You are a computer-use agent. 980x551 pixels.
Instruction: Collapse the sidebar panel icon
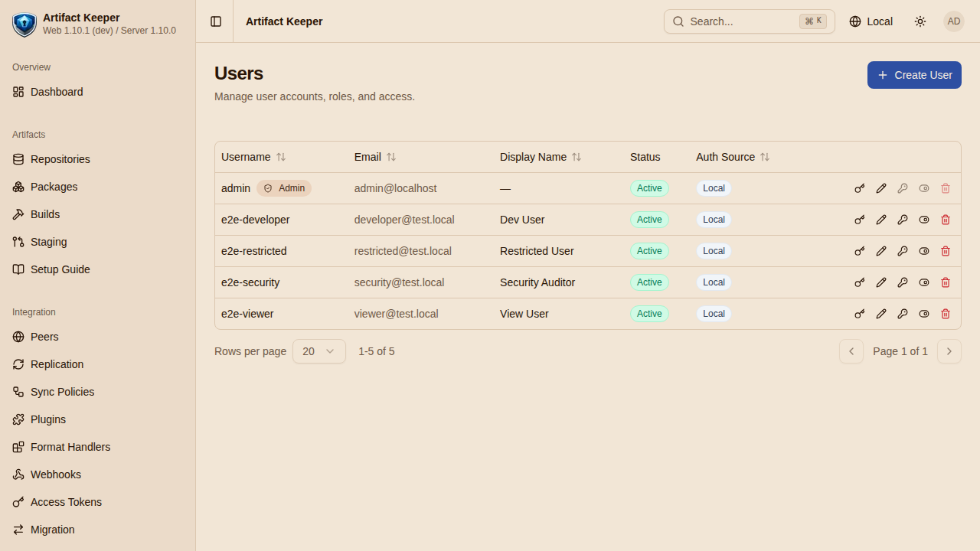point(216,21)
